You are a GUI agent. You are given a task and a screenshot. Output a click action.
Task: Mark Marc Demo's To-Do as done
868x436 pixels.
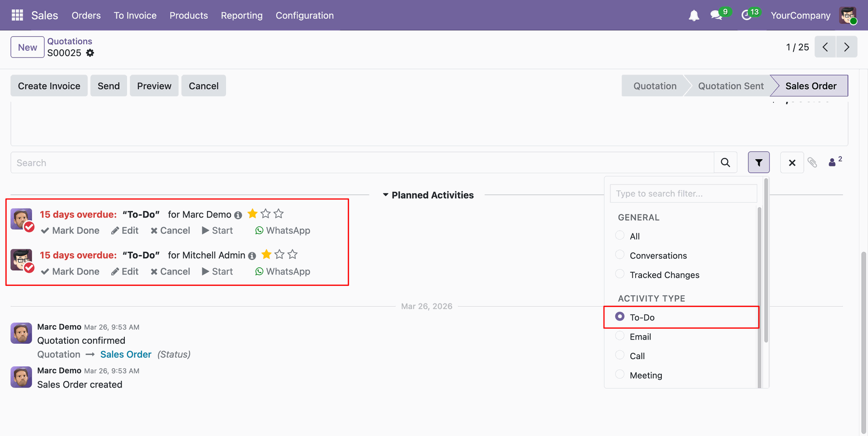[70, 231]
